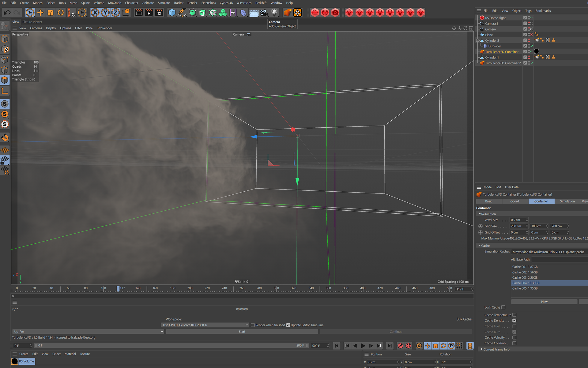Open the Up-Res mode dropdown
588x368 pixels.
88,332
